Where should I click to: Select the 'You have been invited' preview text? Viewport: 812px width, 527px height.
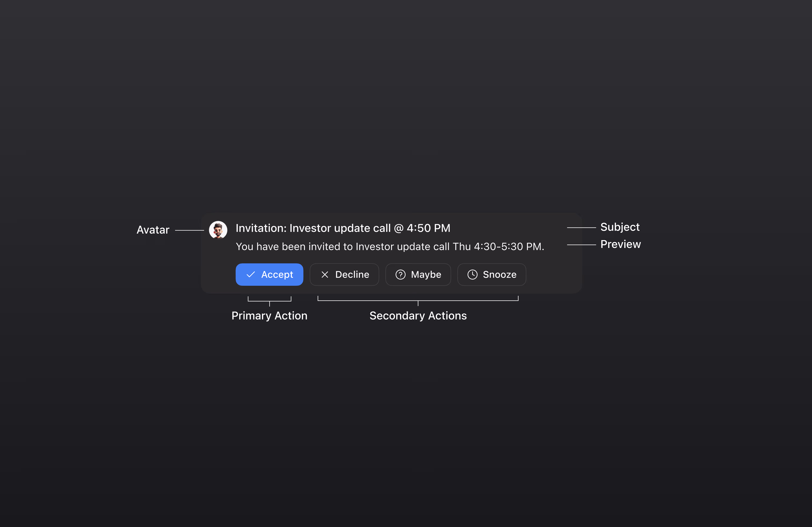pos(390,246)
